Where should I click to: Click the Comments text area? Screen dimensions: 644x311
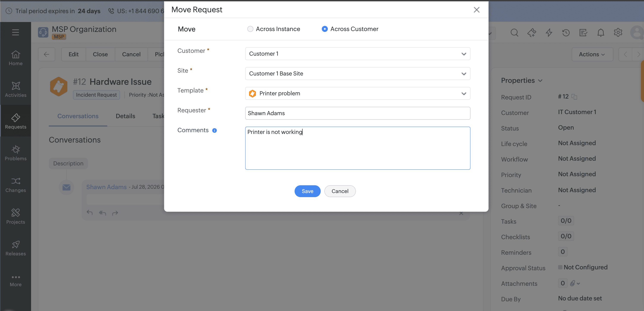point(357,148)
